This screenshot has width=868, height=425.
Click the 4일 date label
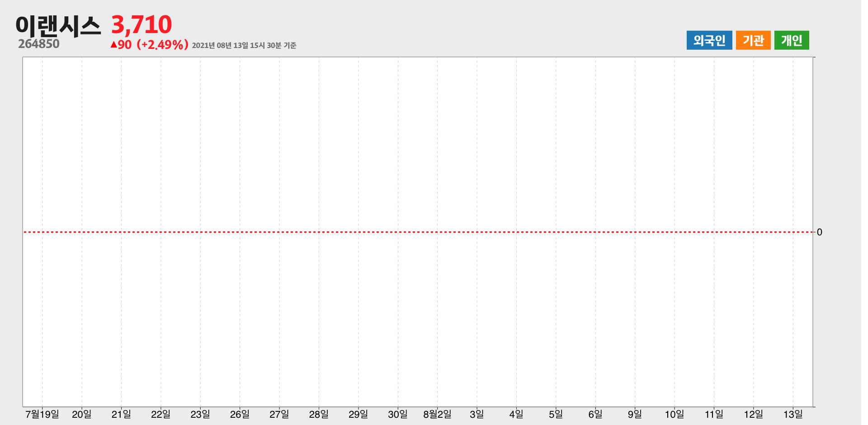[x=516, y=414]
